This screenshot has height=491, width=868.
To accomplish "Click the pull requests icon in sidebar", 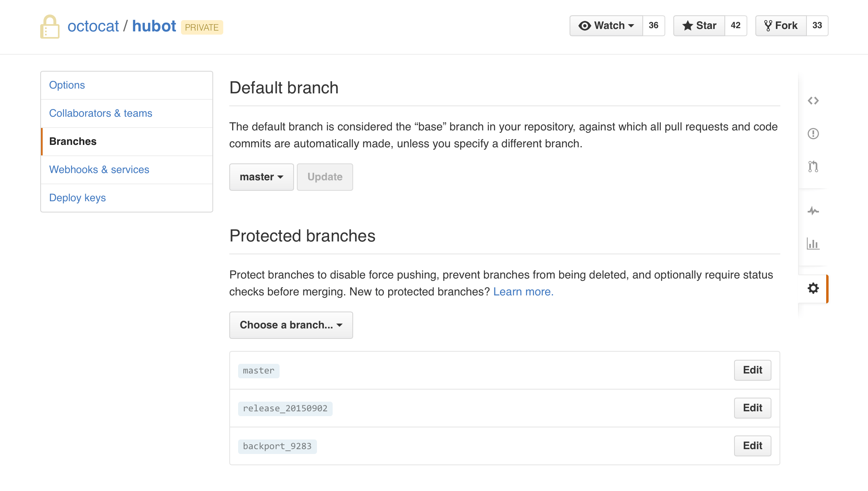I will pyautogui.click(x=812, y=167).
